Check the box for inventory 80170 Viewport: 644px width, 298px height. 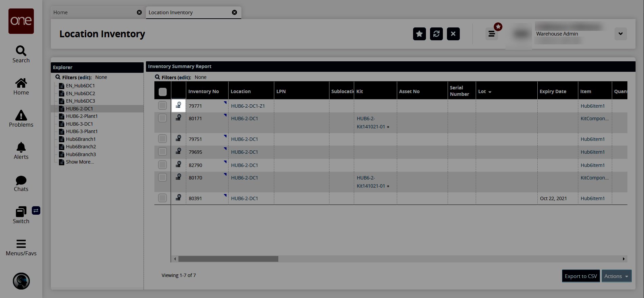tap(163, 177)
